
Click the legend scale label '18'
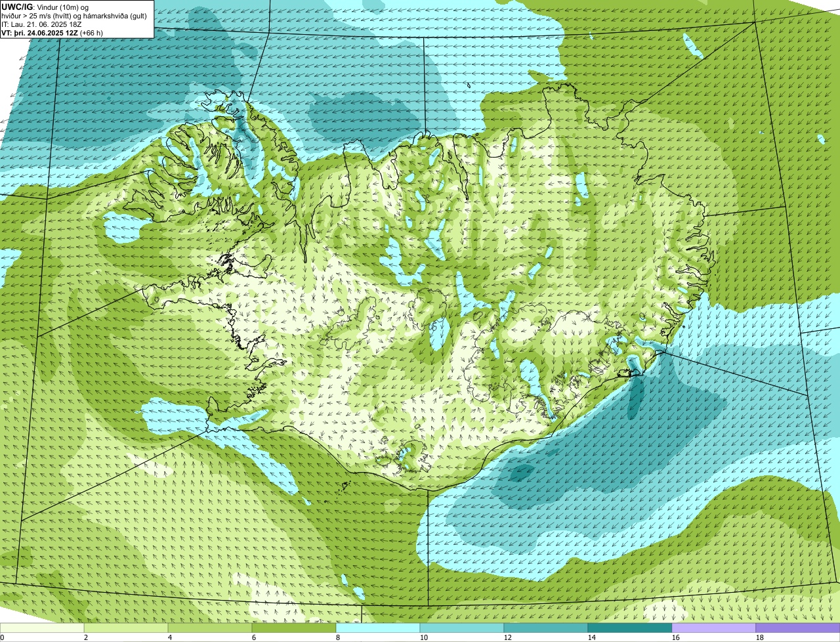pos(760,637)
